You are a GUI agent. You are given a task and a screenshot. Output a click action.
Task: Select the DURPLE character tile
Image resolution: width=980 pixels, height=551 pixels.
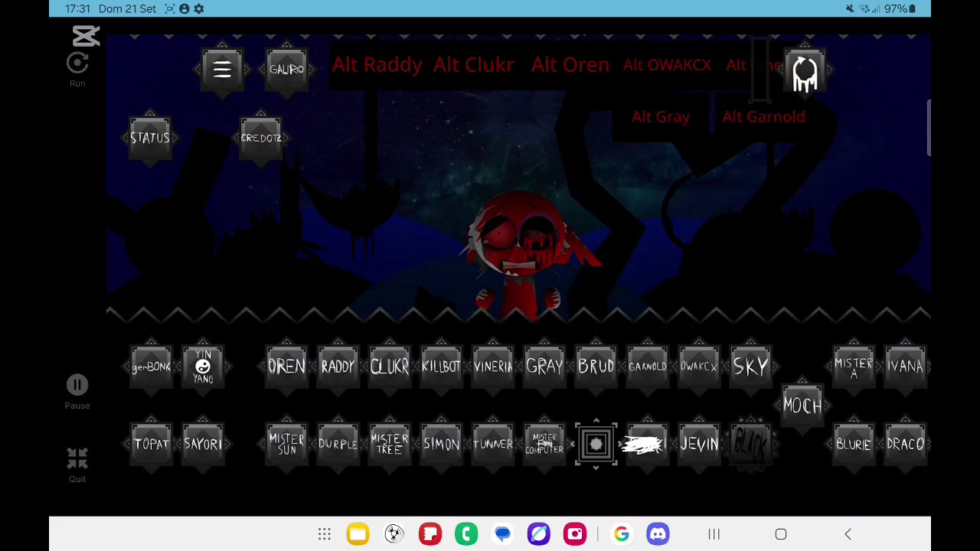click(338, 444)
